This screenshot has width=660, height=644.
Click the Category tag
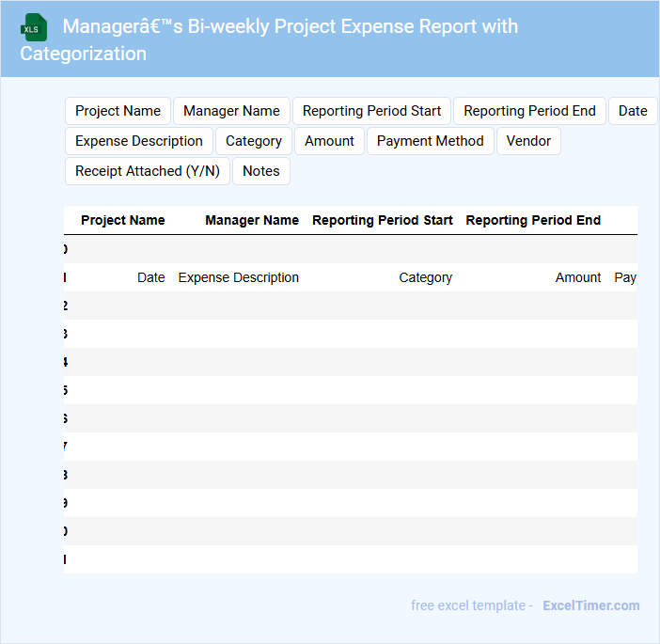pos(254,141)
